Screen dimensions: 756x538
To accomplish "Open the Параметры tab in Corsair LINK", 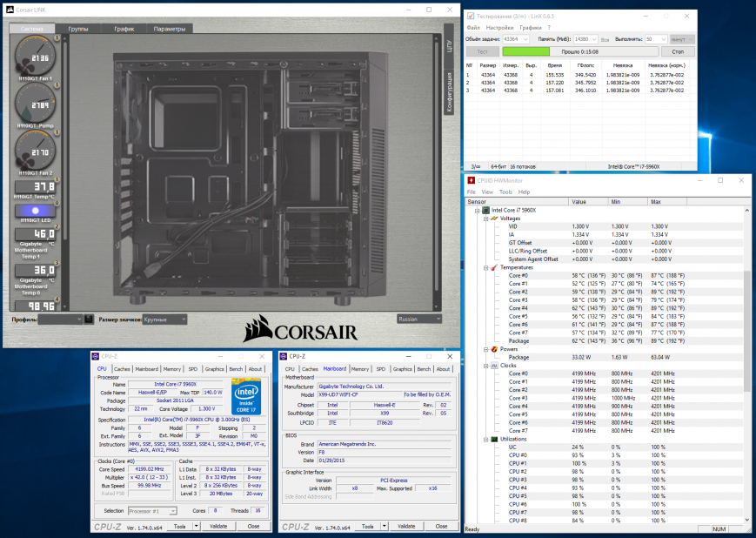I will tap(170, 29).
